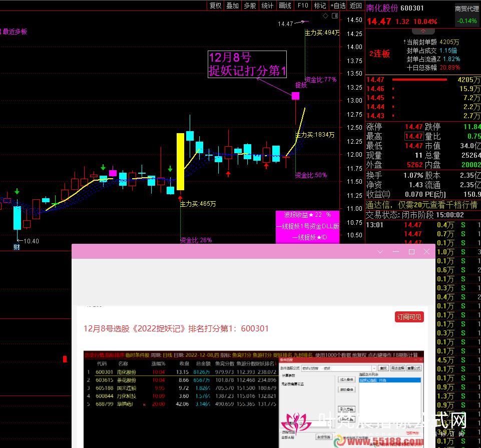This screenshot has height=448, width=481.
Task: Open the 叠加 overlay option
Action: (233, 6)
